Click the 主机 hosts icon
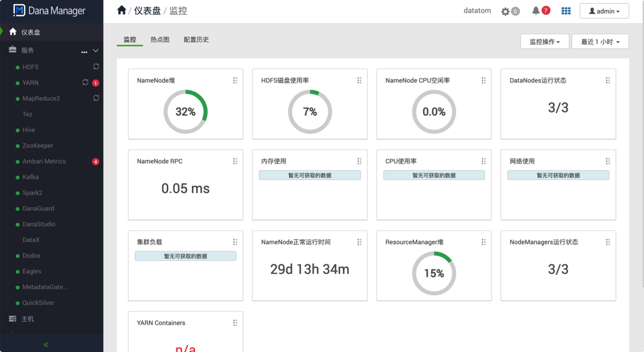This screenshot has width=644, height=352. 13,319
